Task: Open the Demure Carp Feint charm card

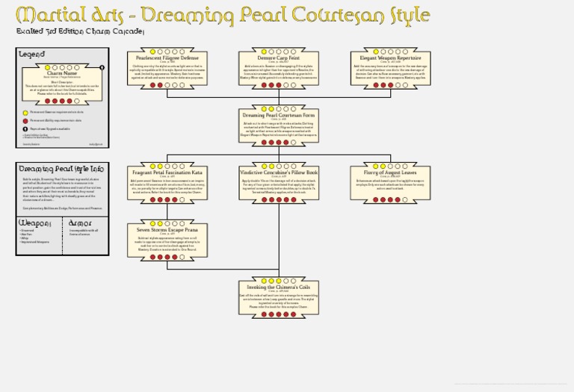Action: [279, 69]
